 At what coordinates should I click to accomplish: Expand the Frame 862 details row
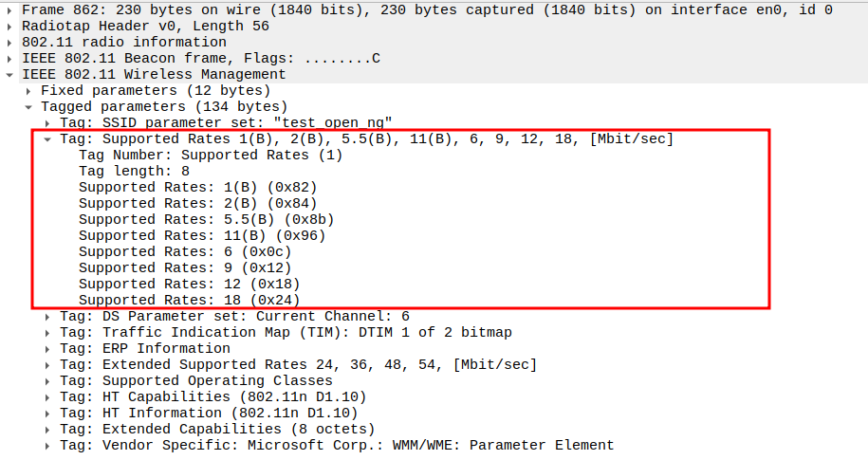click(x=9, y=10)
